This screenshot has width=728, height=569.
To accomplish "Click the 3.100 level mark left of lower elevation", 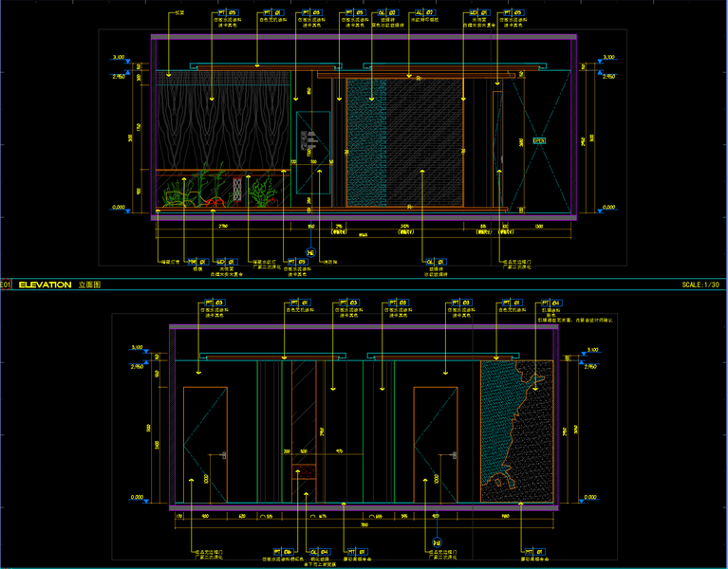I will point(137,347).
